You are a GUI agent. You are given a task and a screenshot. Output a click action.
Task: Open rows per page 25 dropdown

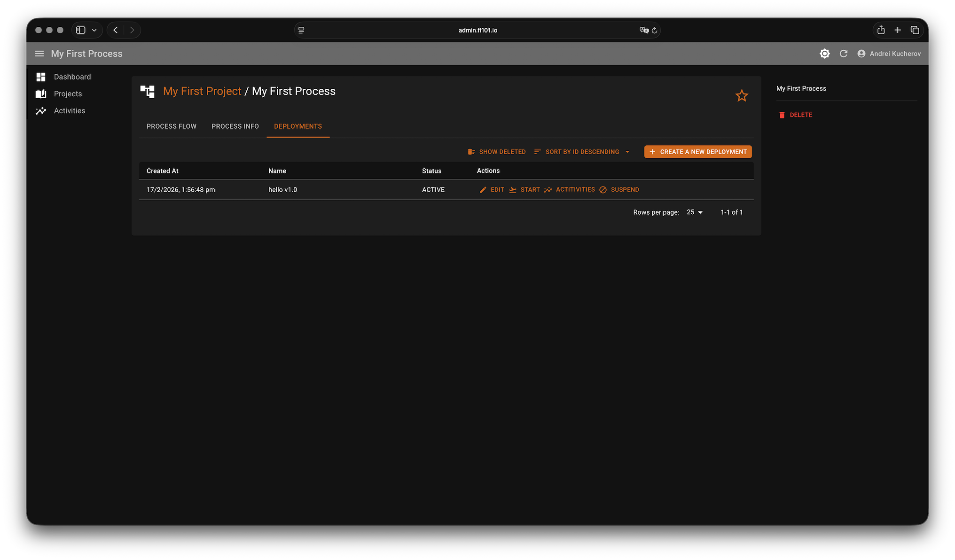pyautogui.click(x=695, y=212)
